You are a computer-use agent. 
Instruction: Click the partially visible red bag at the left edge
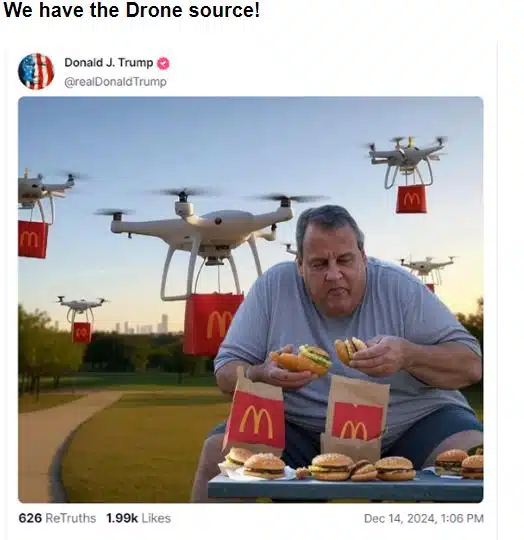tap(33, 239)
